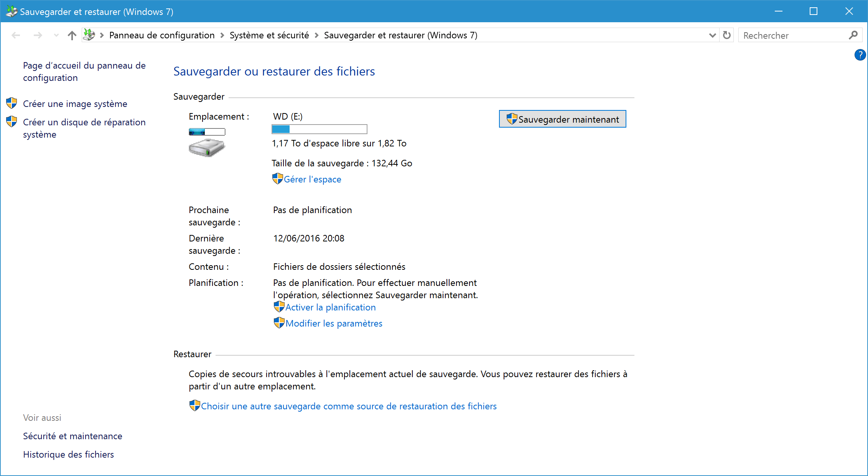
Task: Select Panneau de configuration breadcrumb
Action: pyautogui.click(x=161, y=35)
